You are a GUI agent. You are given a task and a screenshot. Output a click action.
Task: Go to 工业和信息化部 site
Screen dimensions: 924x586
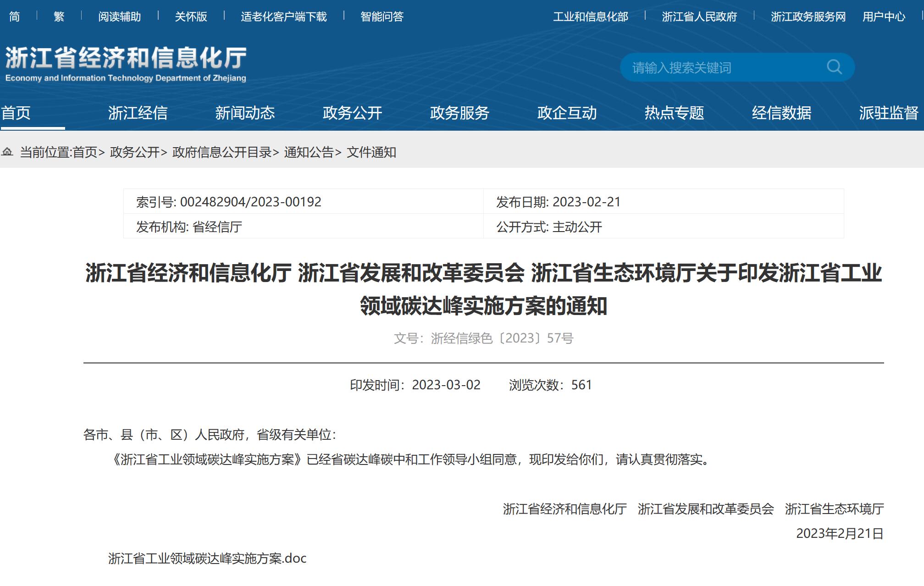(x=591, y=17)
